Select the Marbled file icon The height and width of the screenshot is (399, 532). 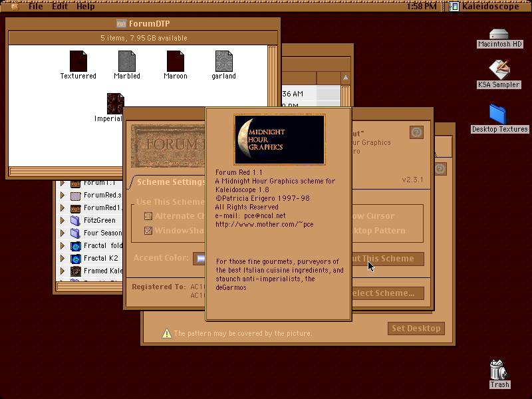click(x=127, y=61)
